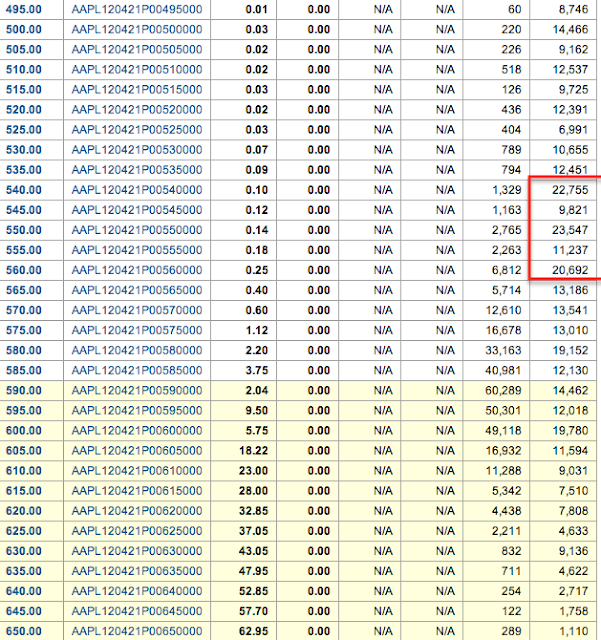Click the 23,547 open interest value
This screenshot has width=601, height=640.
(570, 230)
